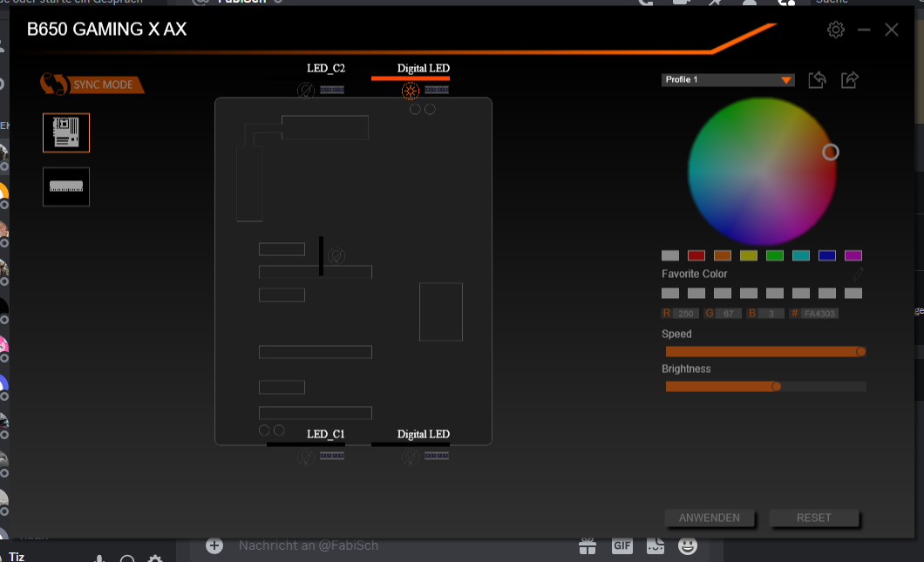Click the Speed slider track
Screen dimensions: 924x562
click(x=765, y=352)
